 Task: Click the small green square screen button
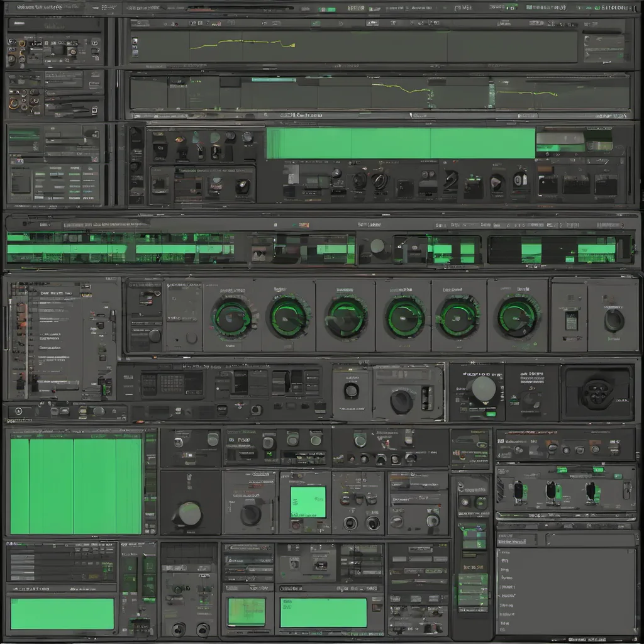[x=308, y=502]
